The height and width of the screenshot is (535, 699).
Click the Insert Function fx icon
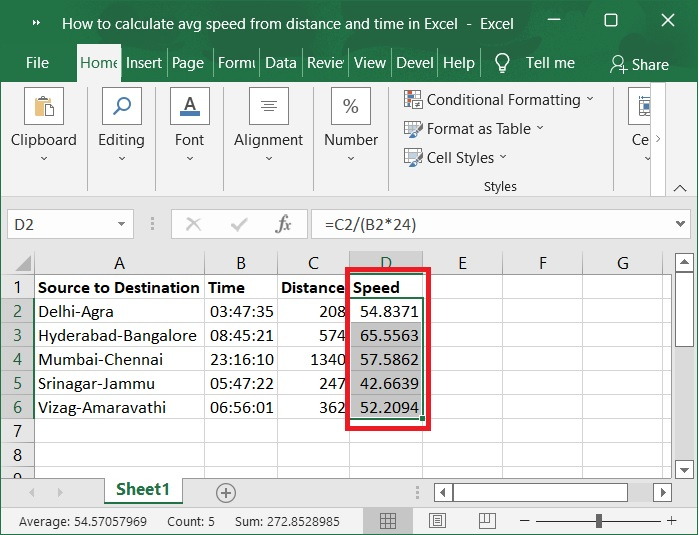coord(283,225)
